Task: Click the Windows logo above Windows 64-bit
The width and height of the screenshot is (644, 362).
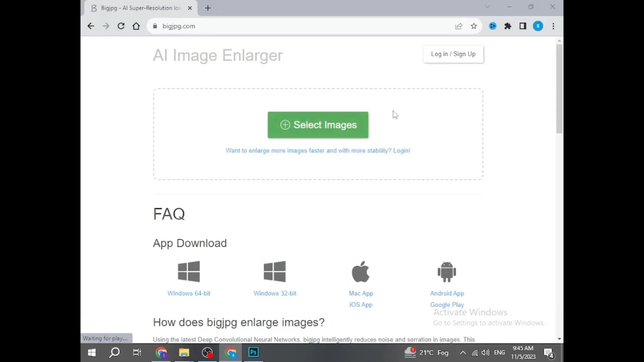Action: click(x=189, y=271)
